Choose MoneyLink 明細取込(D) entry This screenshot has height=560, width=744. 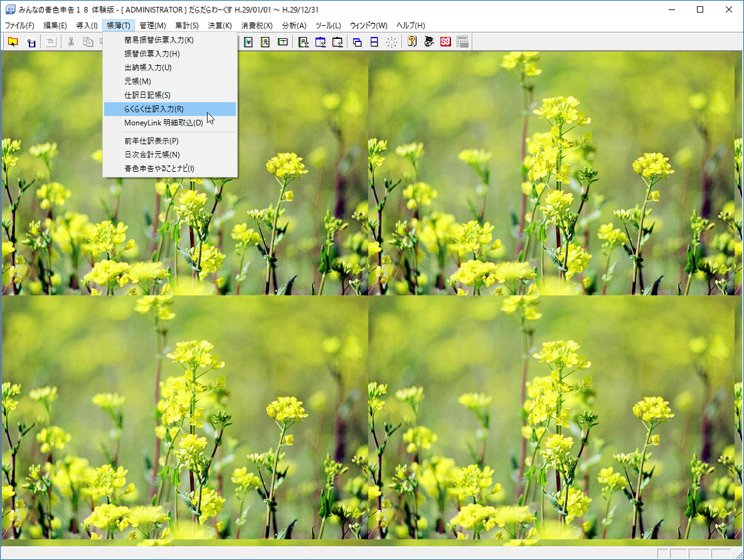[170, 122]
